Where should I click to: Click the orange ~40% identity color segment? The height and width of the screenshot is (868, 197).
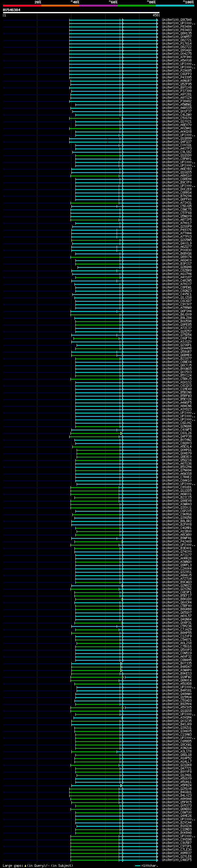tap(60, 6)
